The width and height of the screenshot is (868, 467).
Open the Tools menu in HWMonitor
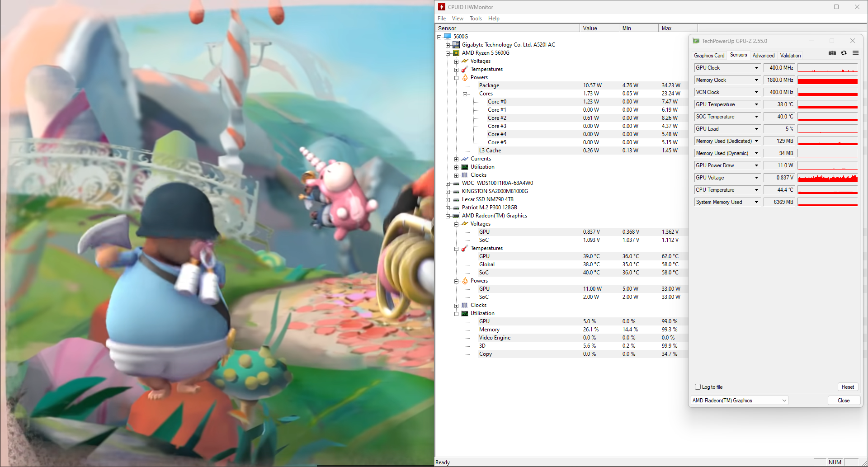[x=476, y=19]
